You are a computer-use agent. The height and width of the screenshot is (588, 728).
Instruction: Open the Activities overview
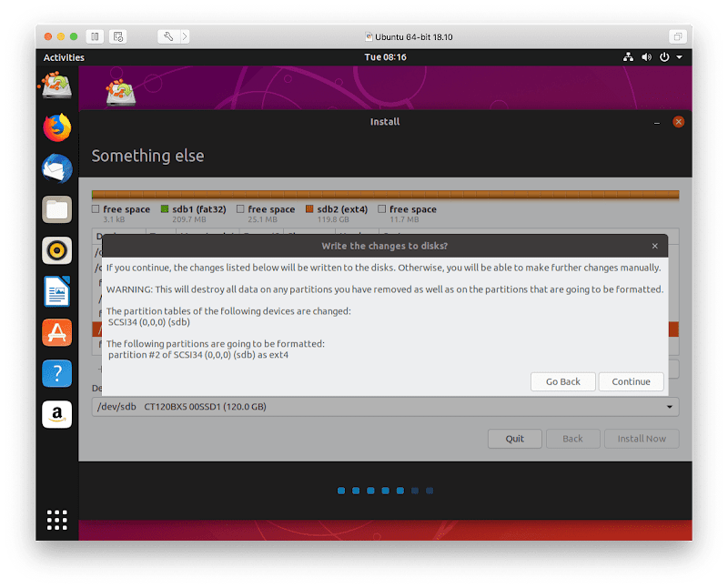64,57
